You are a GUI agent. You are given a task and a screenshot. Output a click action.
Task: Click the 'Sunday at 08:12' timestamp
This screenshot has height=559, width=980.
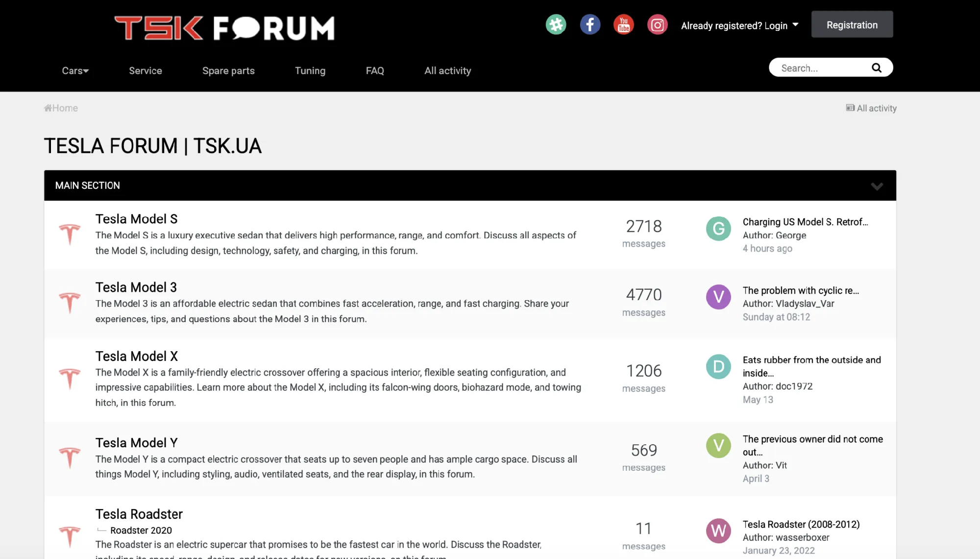pos(776,317)
